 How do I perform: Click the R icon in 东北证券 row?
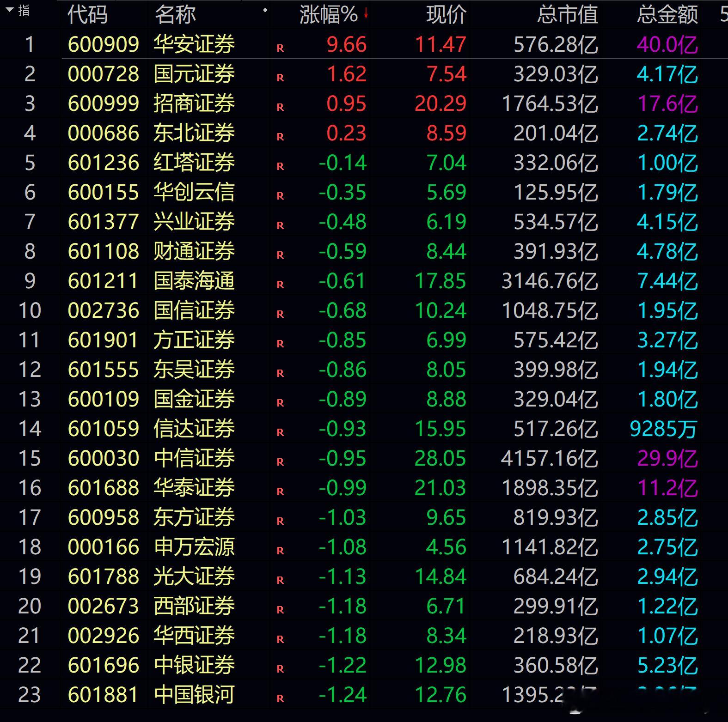pyautogui.click(x=280, y=137)
